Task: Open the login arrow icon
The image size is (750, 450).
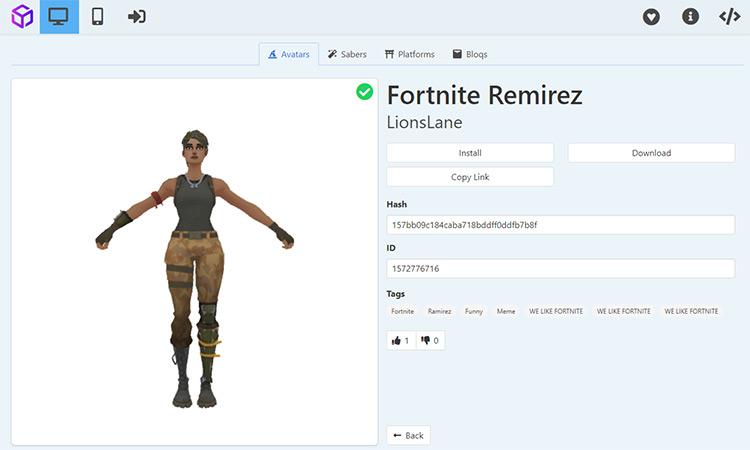Action: 137,17
